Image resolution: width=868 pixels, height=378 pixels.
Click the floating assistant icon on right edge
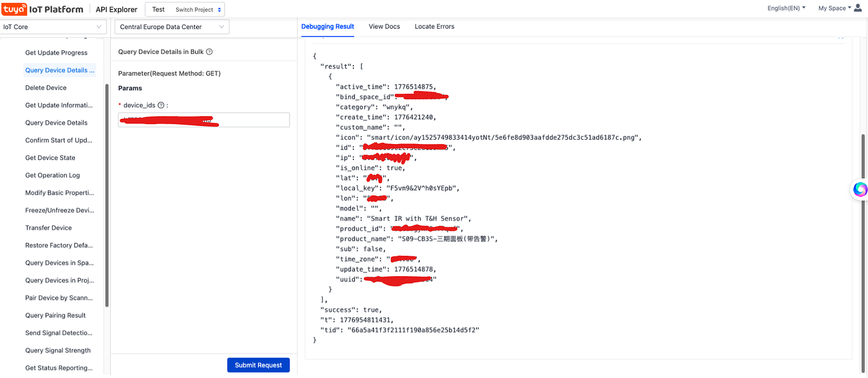(x=859, y=190)
